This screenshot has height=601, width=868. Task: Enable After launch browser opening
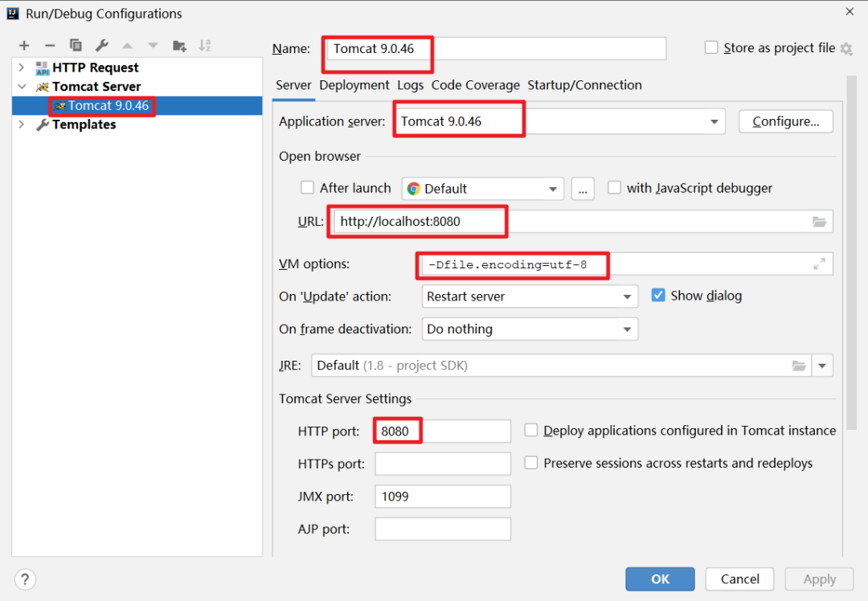coord(307,187)
